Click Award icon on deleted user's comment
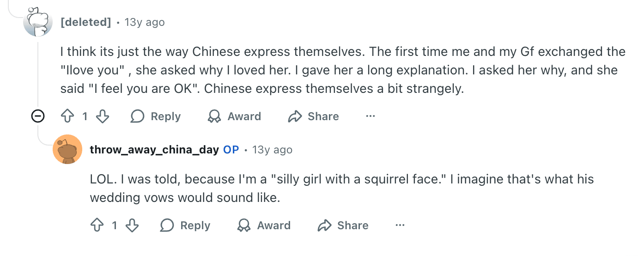This screenshot has height=256, width=644. (x=214, y=116)
